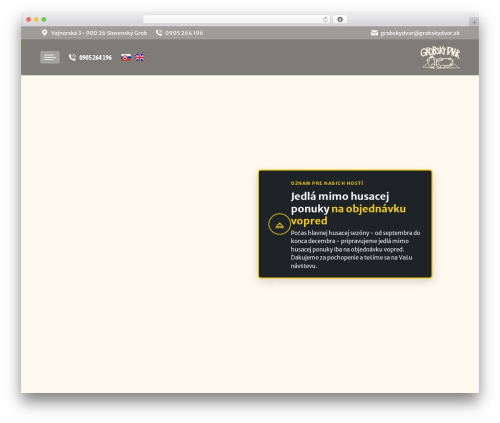Click the yellow dish cloche icon in notice
The image size is (500, 423).
coord(279,224)
